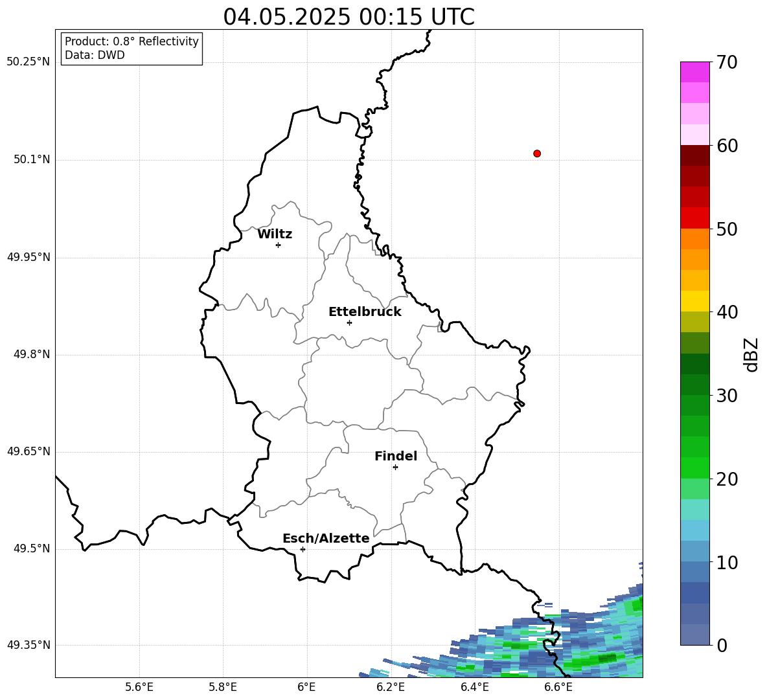
Task: Click the 49.95°N latitude label
Action: coord(29,257)
